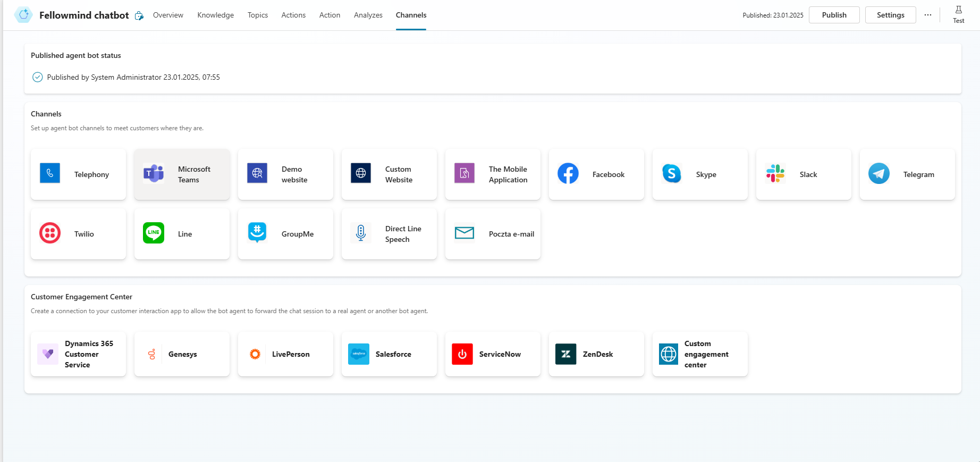Viewport: 980px width, 462px height.
Task: Select the Demo website globe icon
Action: coord(257,173)
